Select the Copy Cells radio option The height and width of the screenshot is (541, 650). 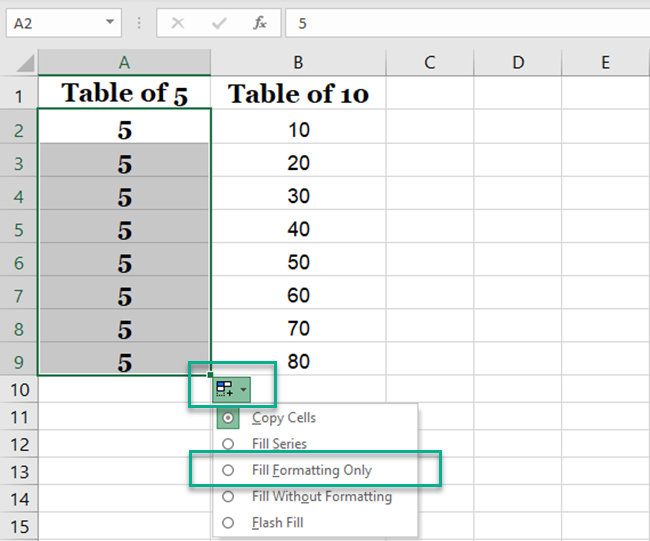point(229,417)
